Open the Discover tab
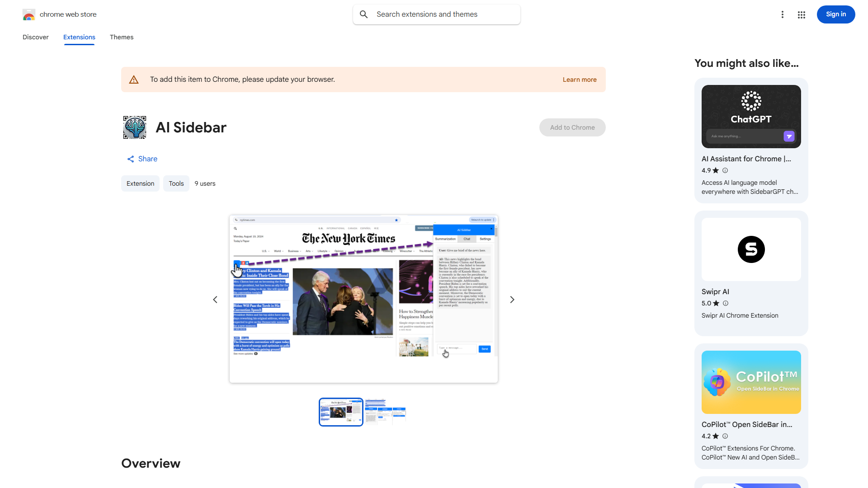868x488 pixels. tap(35, 37)
